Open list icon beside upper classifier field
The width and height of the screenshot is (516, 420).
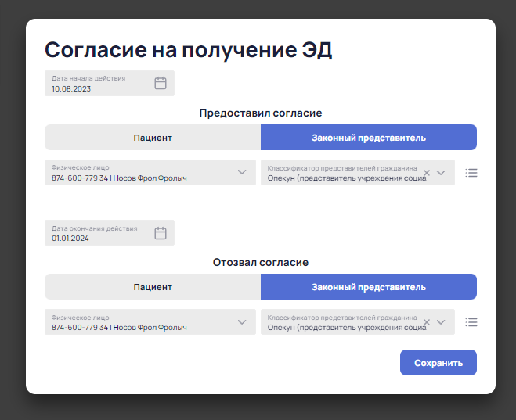471,173
